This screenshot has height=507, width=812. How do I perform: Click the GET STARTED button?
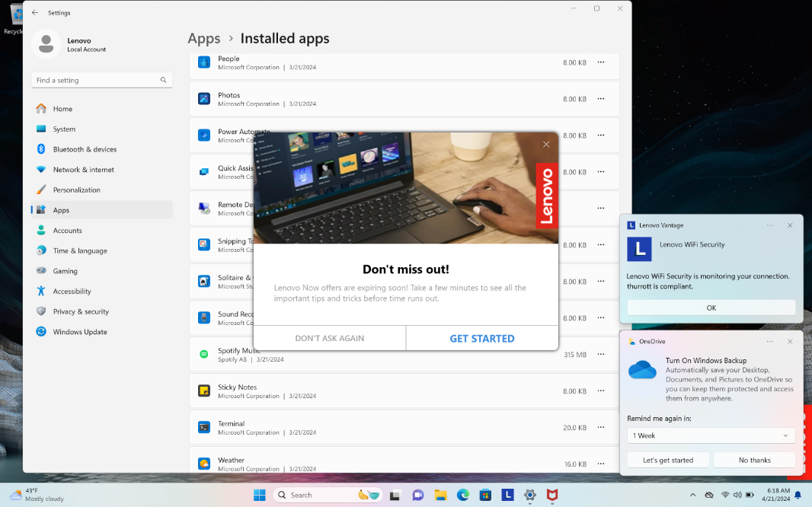click(x=481, y=338)
